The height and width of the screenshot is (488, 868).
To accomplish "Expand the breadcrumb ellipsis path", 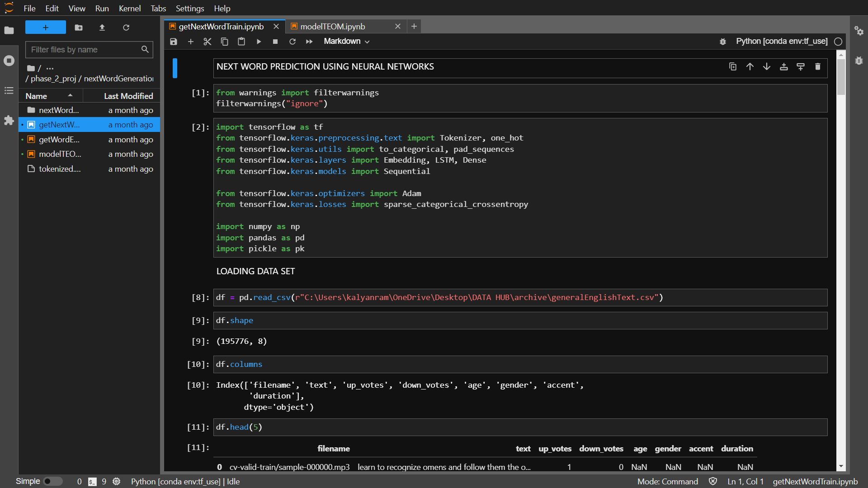I will (50, 68).
